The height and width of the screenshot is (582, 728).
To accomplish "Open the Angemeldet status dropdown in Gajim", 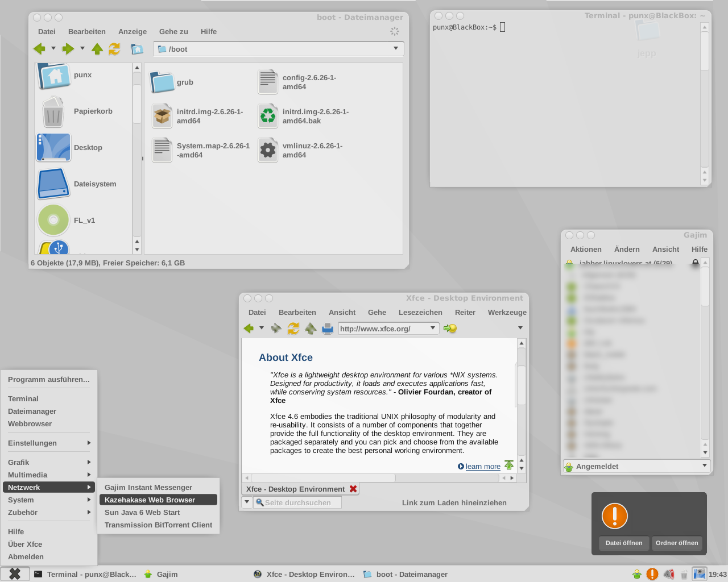I will point(704,466).
